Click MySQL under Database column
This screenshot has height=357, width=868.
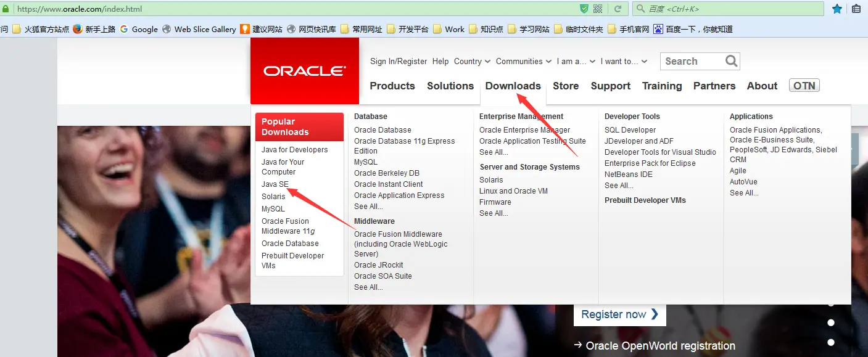pyautogui.click(x=366, y=162)
